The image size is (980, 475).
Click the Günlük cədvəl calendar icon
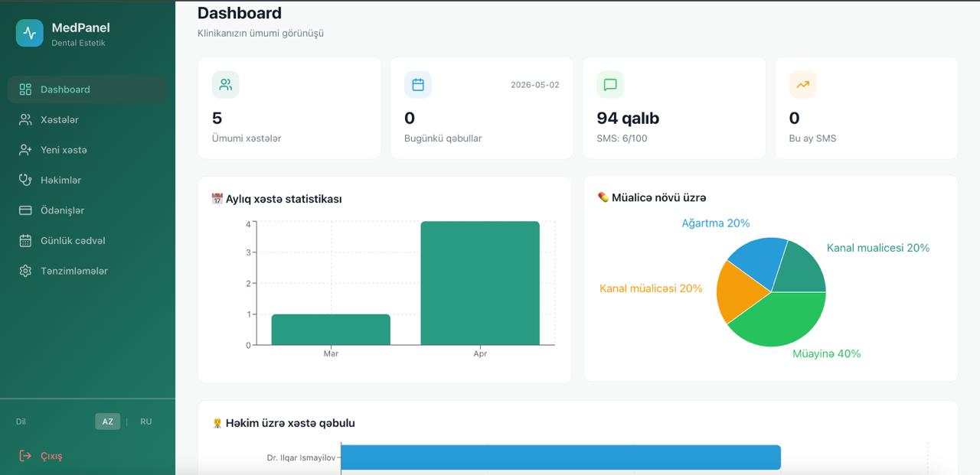[x=25, y=240]
